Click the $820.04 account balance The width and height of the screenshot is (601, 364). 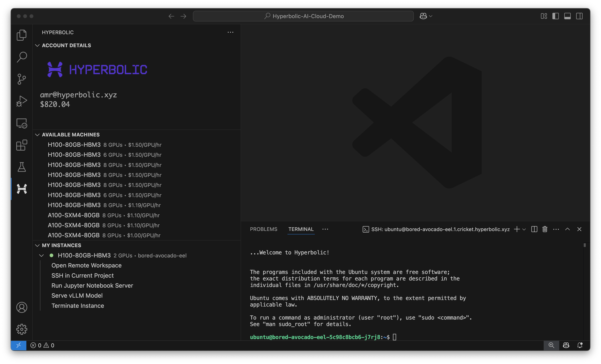(x=55, y=104)
